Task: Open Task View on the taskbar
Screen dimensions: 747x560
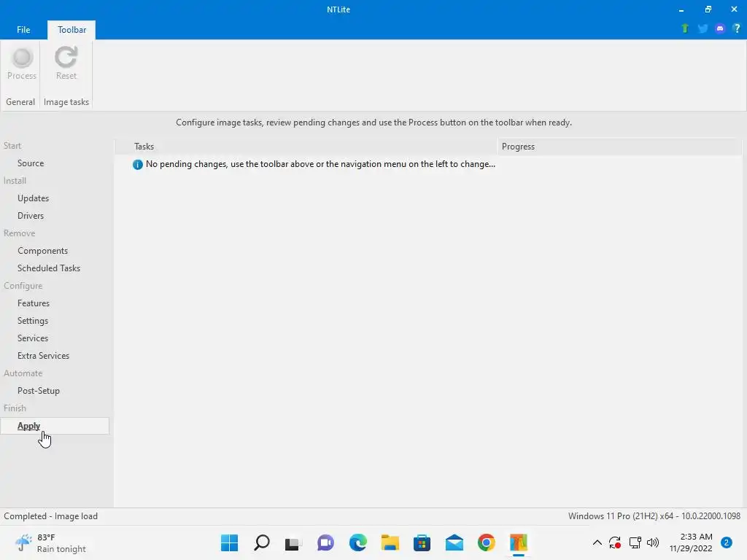Action: click(293, 542)
